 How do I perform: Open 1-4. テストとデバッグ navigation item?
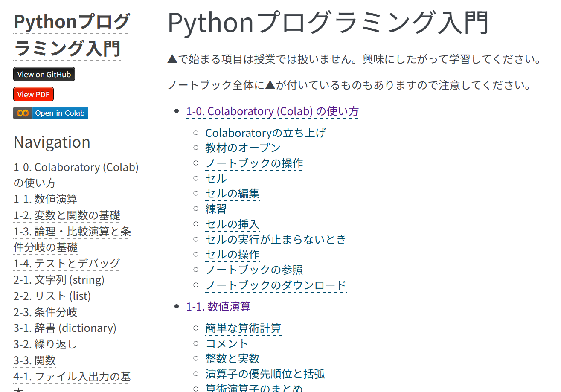point(67,264)
